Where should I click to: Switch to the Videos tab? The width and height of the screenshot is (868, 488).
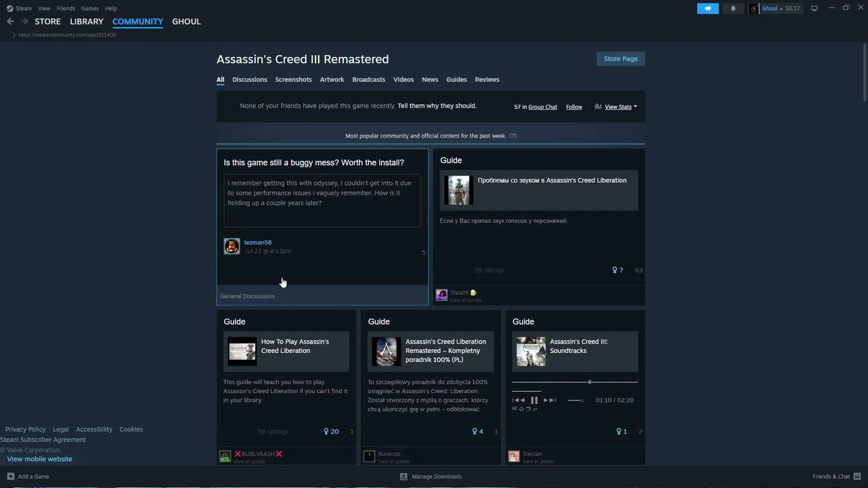[x=403, y=79]
